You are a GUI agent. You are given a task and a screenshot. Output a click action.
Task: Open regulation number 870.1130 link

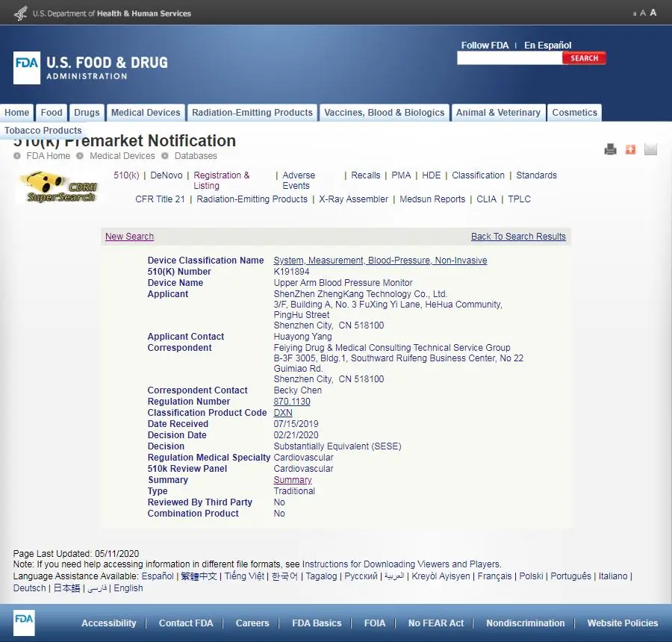tap(292, 402)
